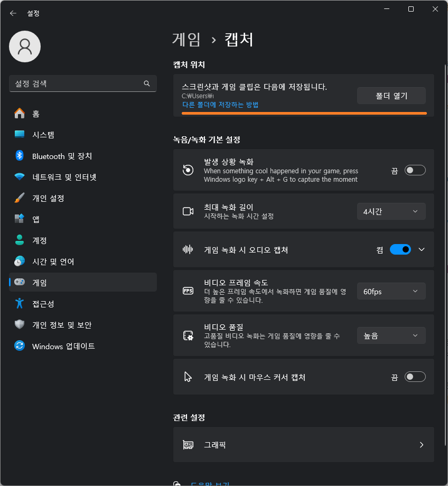Click the Wi-Fi network icon
The image size is (448, 486).
tap(20, 176)
